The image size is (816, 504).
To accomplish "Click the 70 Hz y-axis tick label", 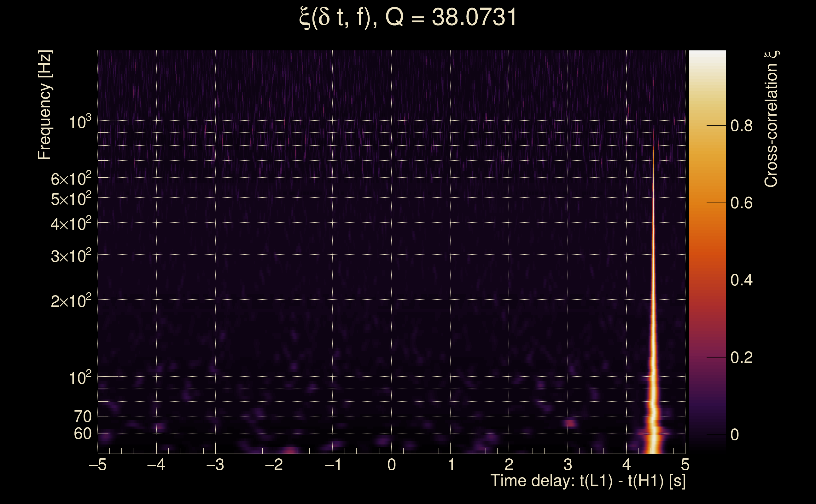I will [x=82, y=416].
